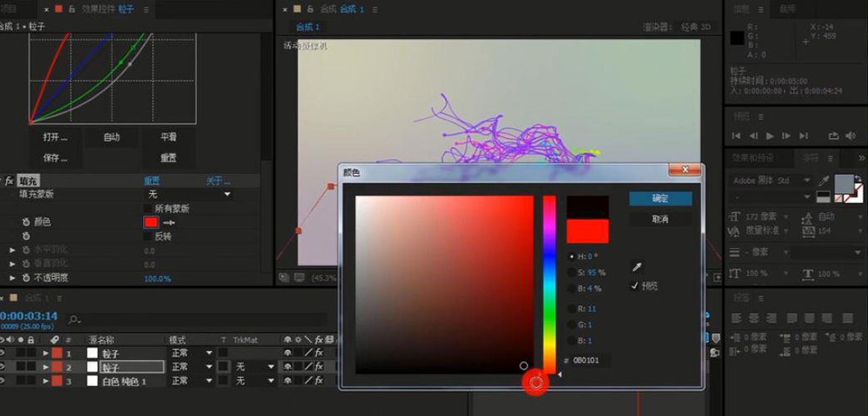
Task: Pick the eyedropper in the color dialog
Action: point(638,267)
